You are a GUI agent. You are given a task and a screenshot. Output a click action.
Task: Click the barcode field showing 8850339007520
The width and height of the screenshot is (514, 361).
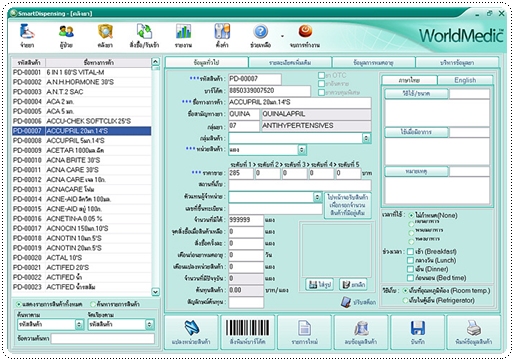(x=269, y=91)
